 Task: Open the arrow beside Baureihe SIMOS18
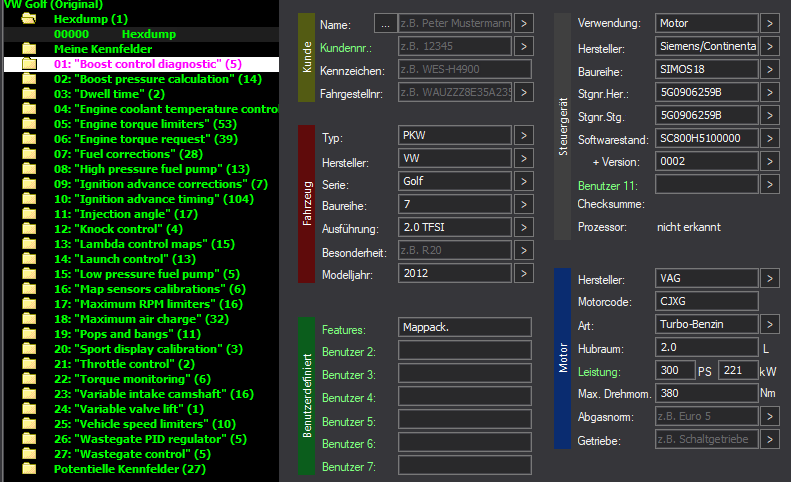tap(770, 69)
